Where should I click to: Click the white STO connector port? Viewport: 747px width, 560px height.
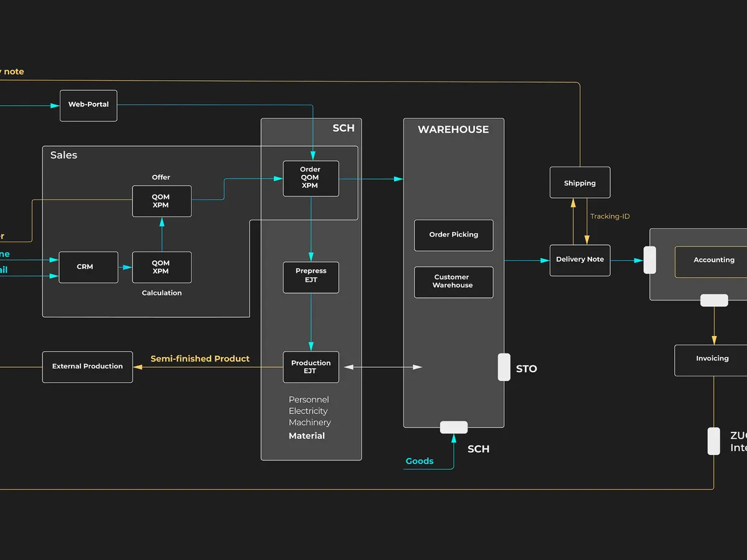tap(504, 367)
